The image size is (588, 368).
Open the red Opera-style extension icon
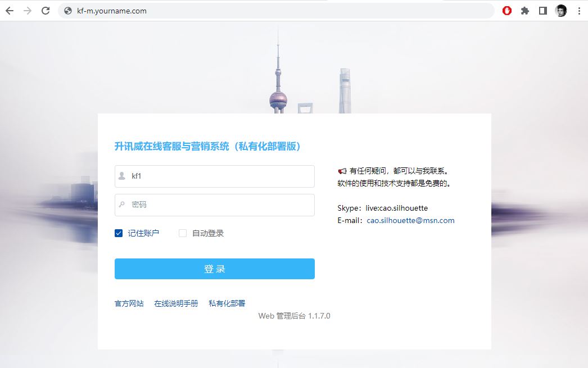pyautogui.click(x=507, y=11)
